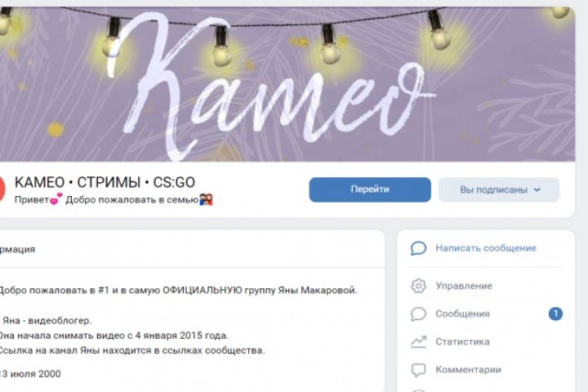Click the red group avatar circle
Screen dimensions: 588x392
(2, 189)
